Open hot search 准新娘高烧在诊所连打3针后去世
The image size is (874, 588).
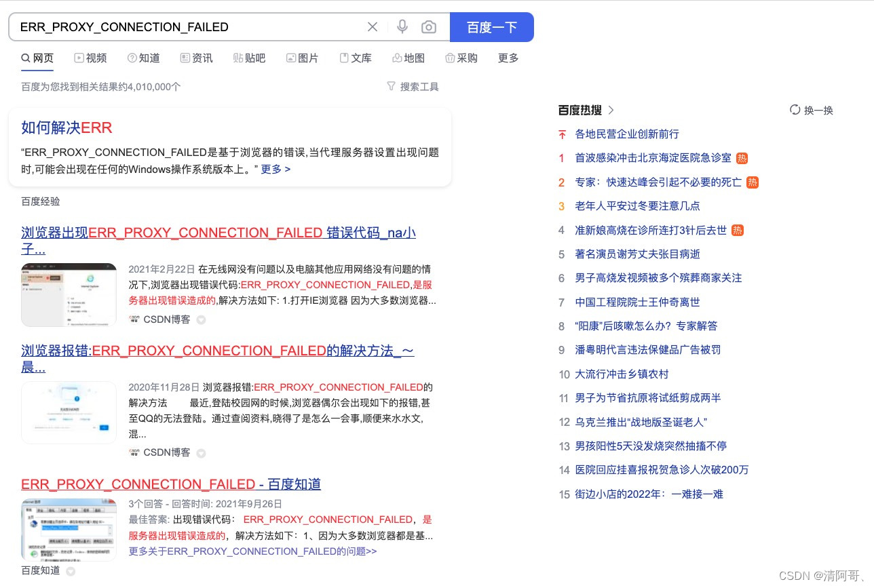651,231
